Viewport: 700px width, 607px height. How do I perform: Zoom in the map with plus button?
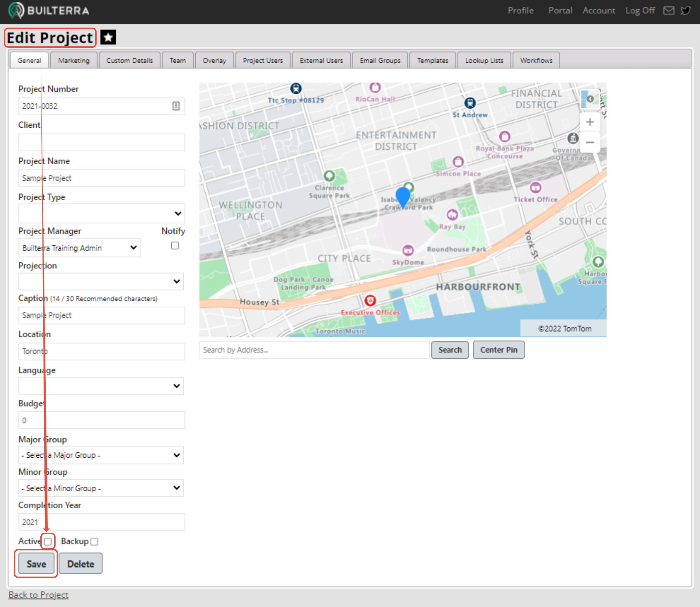(590, 122)
